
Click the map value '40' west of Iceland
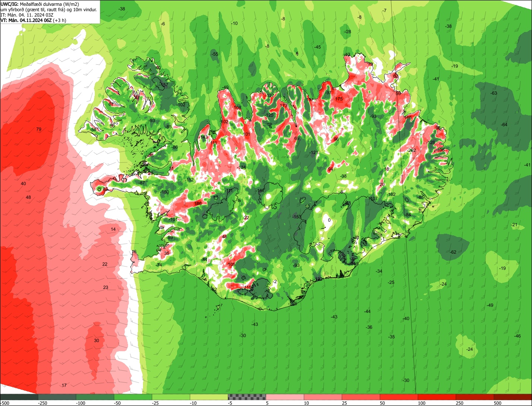23,183
